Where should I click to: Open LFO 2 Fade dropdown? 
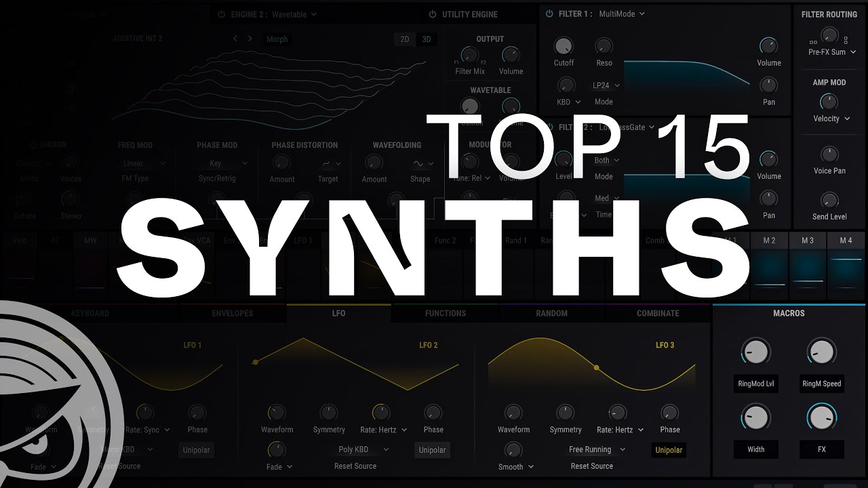[279, 466]
